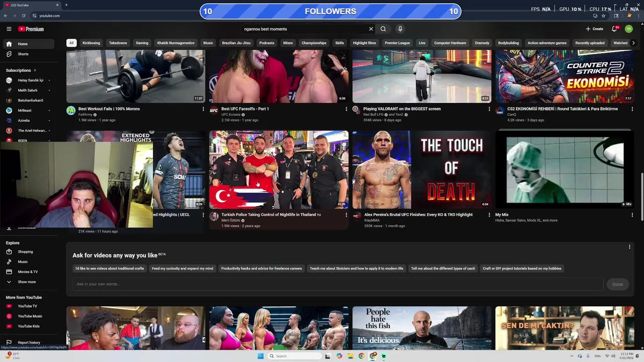The width and height of the screenshot is (644, 362).
Task: Click the YouTube Premium logo
Action: (x=31, y=29)
